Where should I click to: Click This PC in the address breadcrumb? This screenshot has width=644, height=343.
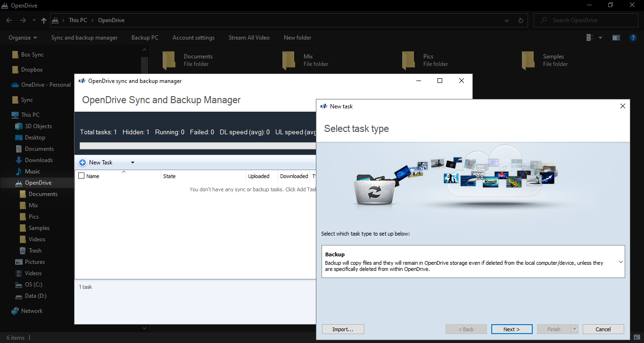[x=77, y=20]
